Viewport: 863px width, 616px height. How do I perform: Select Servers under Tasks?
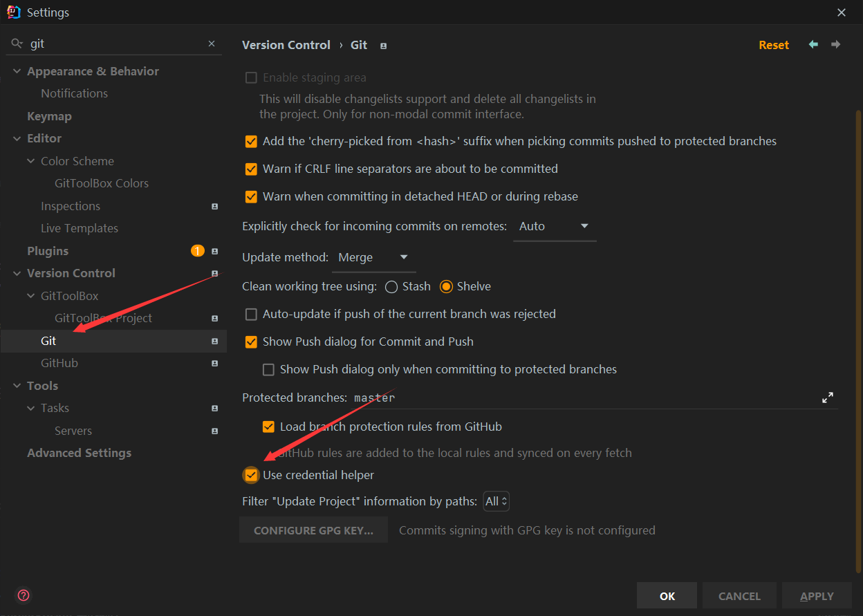[73, 431]
